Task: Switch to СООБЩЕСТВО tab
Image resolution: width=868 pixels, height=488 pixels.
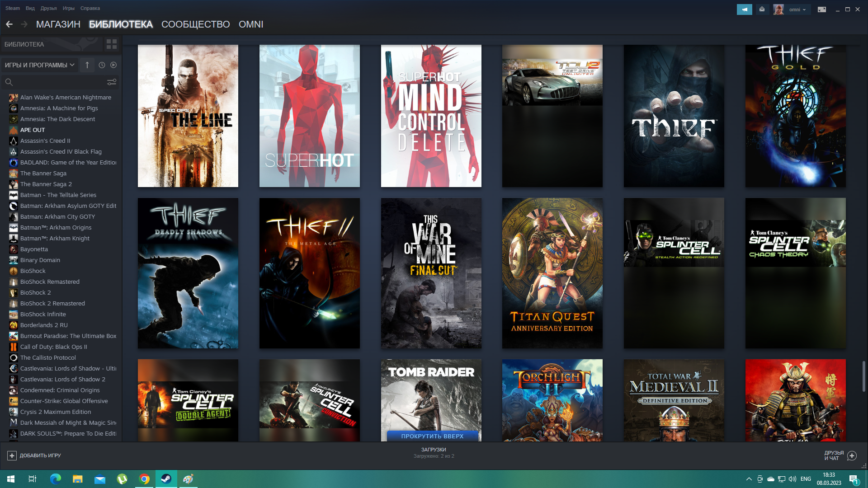Action: point(195,24)
